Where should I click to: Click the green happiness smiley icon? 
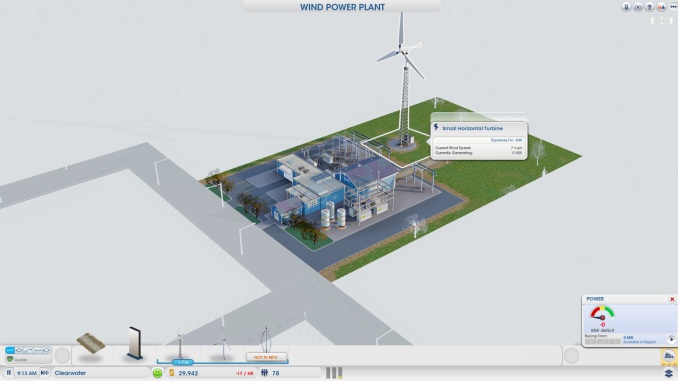[x=157, y=373]
